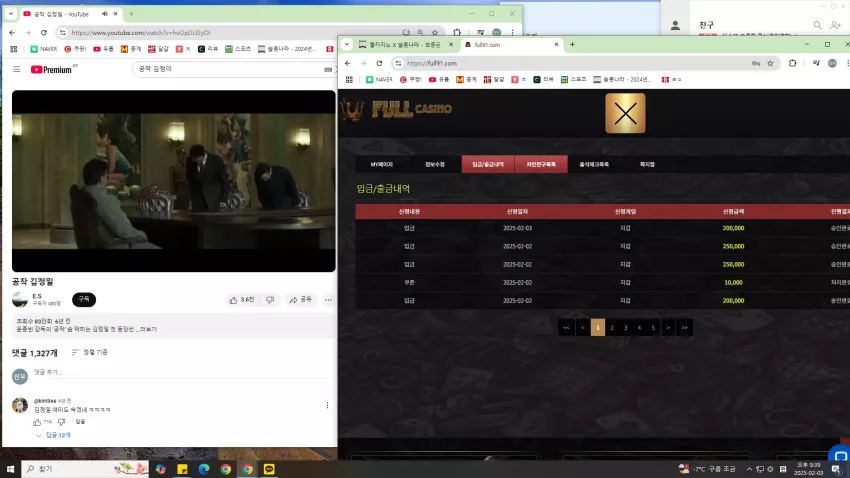Go back in the casino browser window
Screen dimensions: 850x478
coord(347,63)
